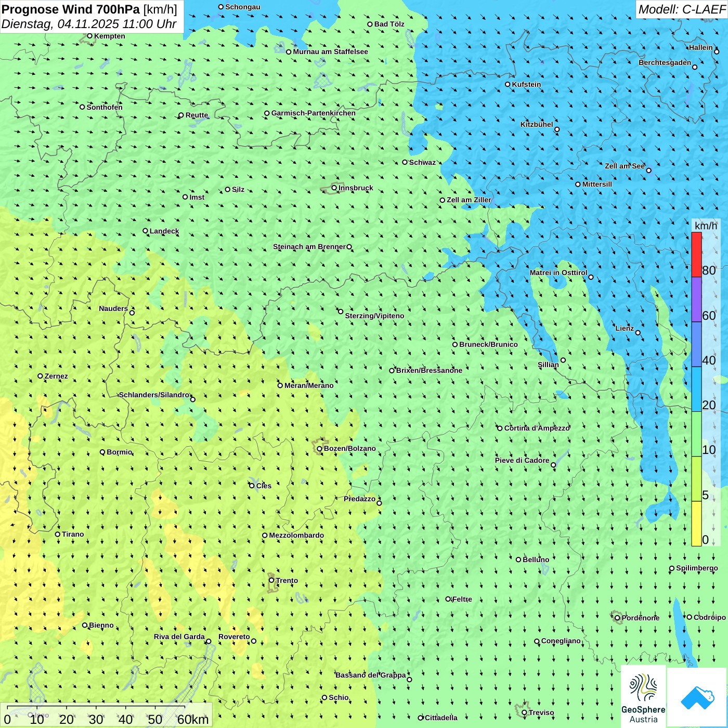Viewport: 728px width, 728px height.
Task: Click the yellow 0 km/h legend color
Action: tap(696, 524)
